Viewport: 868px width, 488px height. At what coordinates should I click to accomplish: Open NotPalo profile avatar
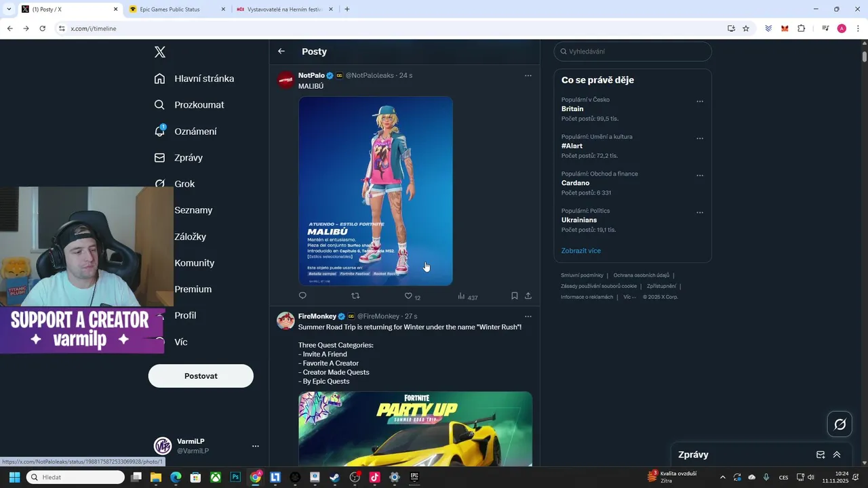tap(285, 79)
